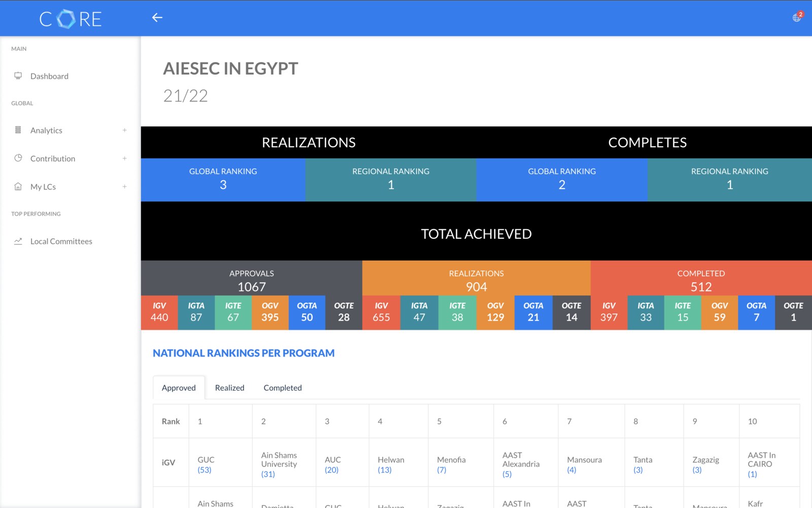812x508 pixels.
Task: Select the Realizations Regional Ranking tile
Action: (391, 180)
